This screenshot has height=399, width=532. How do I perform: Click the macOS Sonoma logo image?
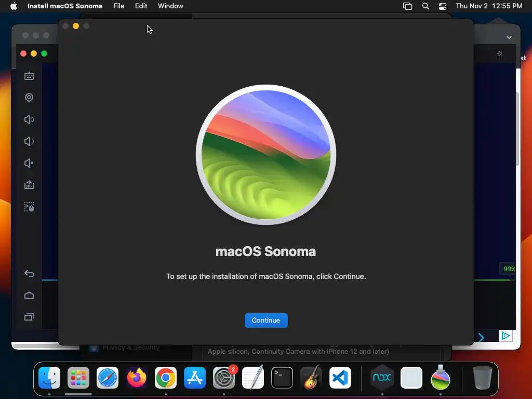click(x=266, y=155)
